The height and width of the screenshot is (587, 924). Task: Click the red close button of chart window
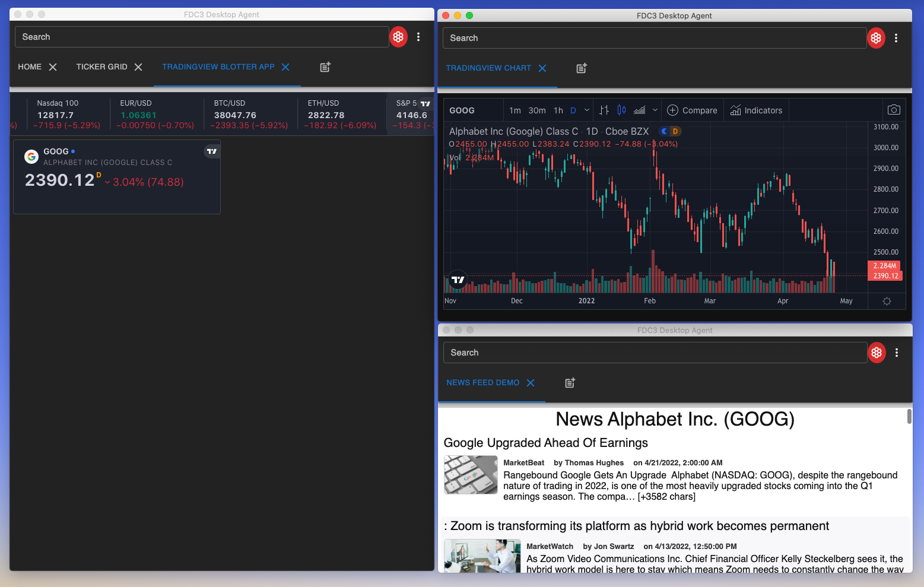446,15
